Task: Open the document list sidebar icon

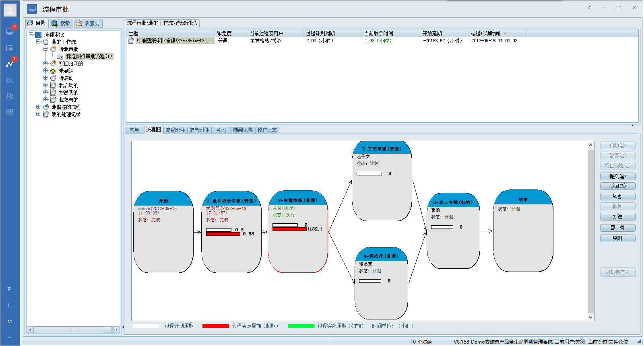Action: pos(10,48)
